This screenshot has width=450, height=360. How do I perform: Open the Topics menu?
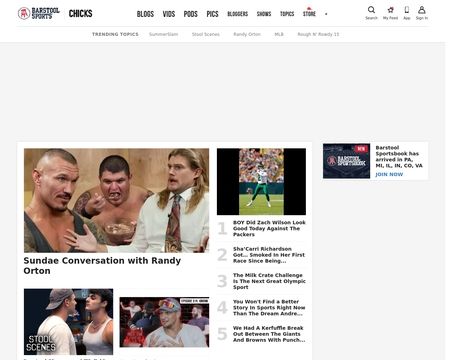coord(287,14)
